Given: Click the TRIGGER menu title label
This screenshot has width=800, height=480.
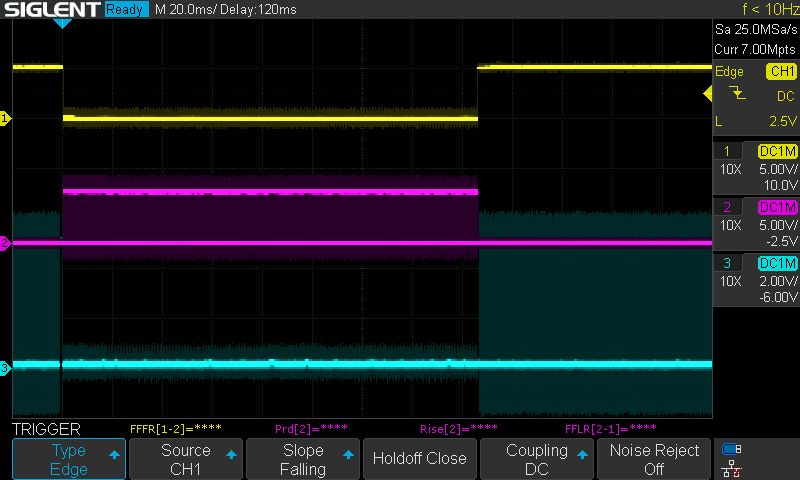Looking at the screenshot, I should point(46,429).
